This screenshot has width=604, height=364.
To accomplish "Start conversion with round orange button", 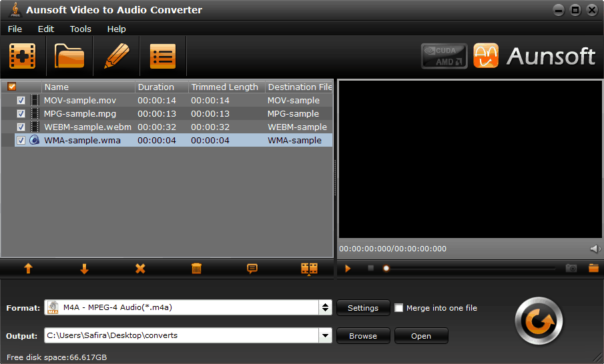I will click(539, 321).
